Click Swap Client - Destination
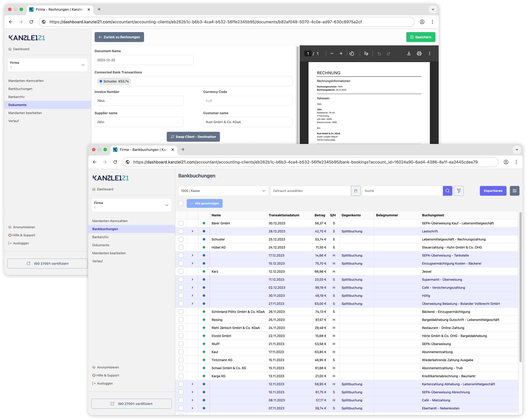 click(193, 137)
